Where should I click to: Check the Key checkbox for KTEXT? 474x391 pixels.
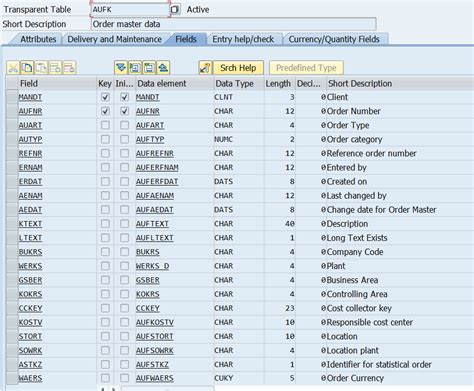click(x=105, y=224)
